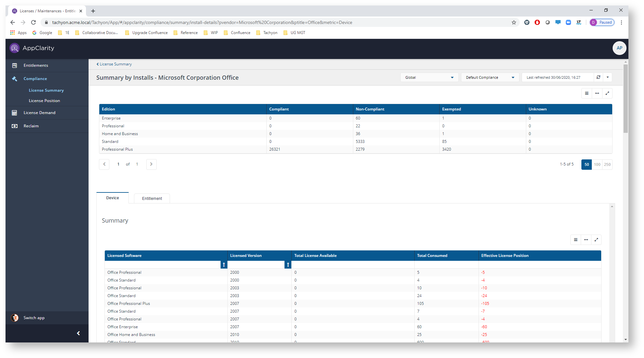Expand the Summary table to fullscreen

pyautogui.click(x=596, y=240)
